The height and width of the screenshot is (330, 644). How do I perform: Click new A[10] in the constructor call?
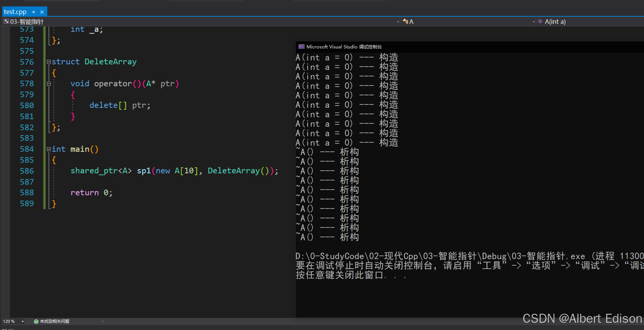177,171
